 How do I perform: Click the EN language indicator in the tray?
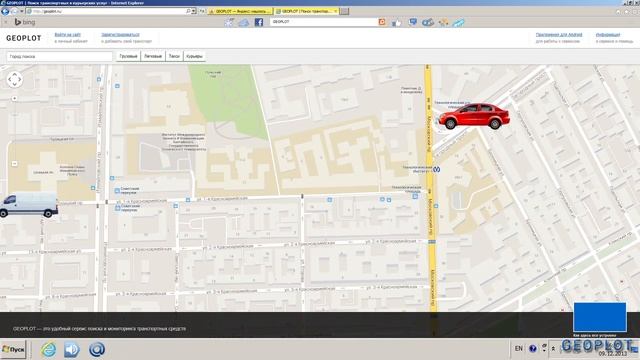click(x=518, y=349)
